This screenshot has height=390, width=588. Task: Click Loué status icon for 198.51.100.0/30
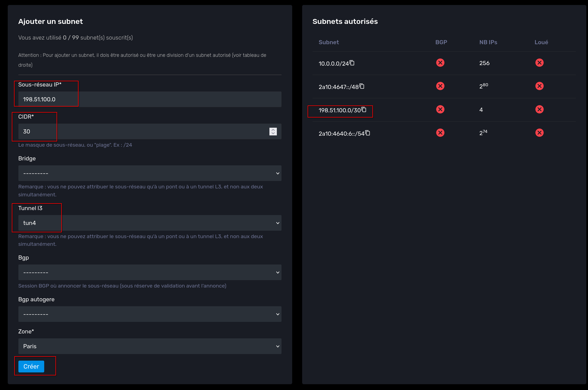point(539,110)
